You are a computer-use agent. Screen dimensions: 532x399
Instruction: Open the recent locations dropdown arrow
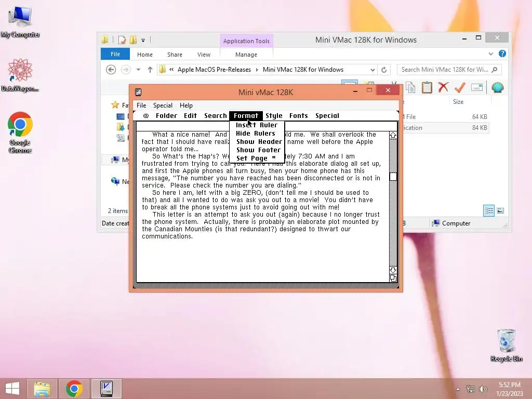pos(138,70)
